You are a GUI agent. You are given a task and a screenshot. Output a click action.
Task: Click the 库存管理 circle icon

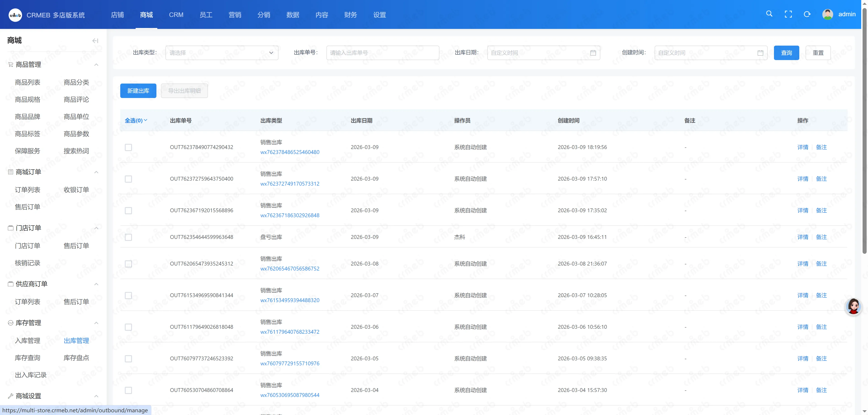[x=11, y=323]
